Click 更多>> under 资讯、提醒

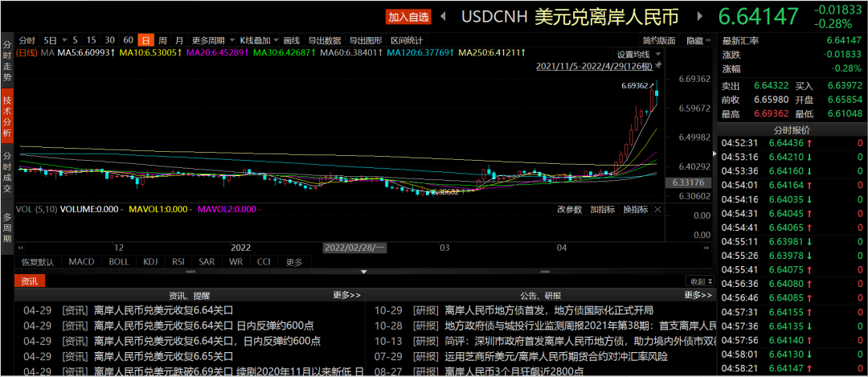tap(346, 295)
